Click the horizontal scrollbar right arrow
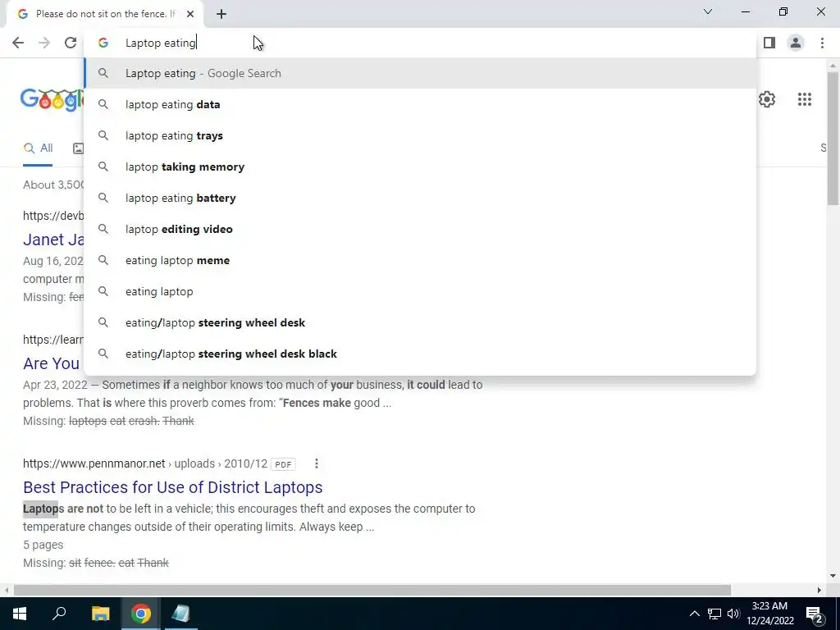Image resolution: width=840 pixels, height=630 pixels. point(819,590)
